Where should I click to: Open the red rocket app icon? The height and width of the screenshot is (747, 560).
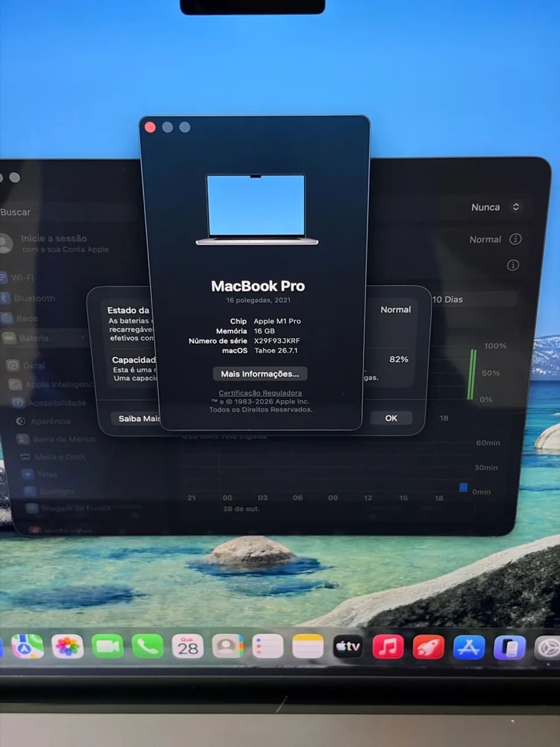pyautogui.click(x=429, y=647)
